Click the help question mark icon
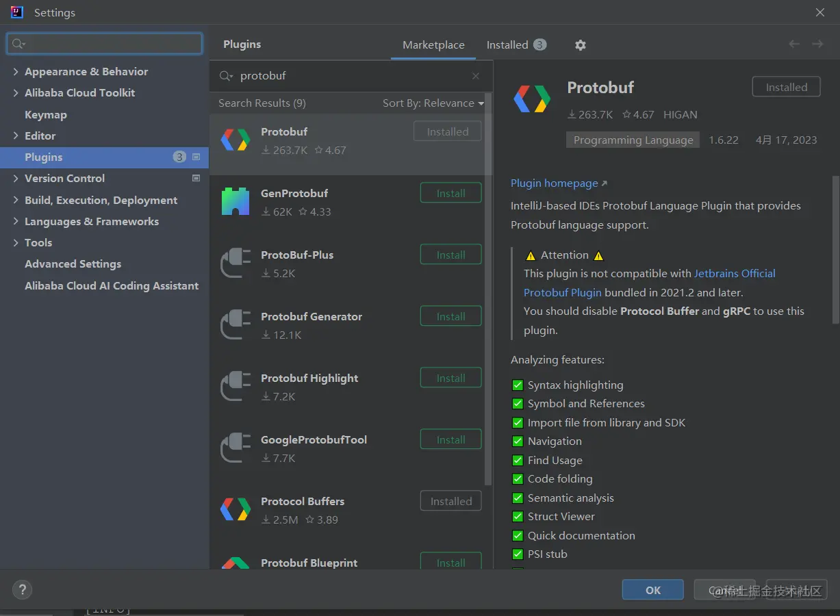 [22, 590]
